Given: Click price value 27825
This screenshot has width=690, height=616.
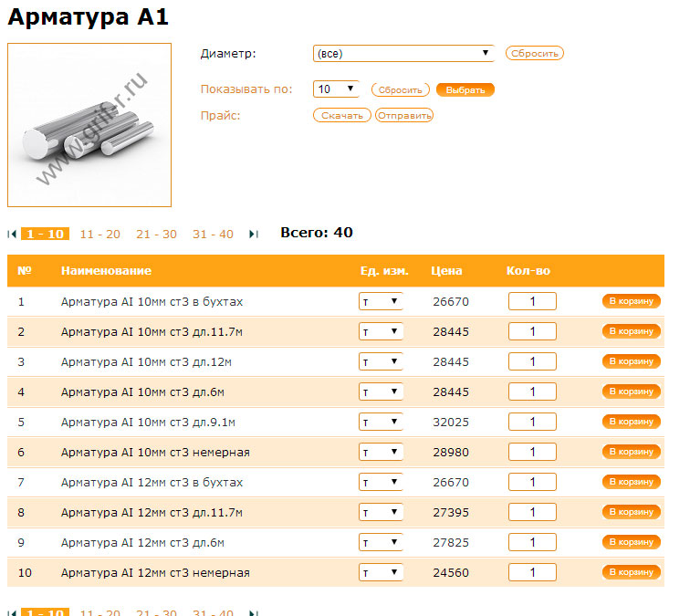Looking at the screenshot, I should (451, 543).
